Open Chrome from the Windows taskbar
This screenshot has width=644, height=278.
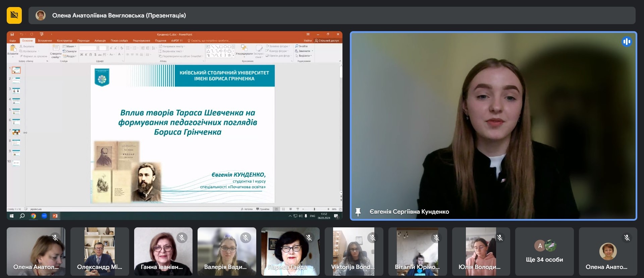point(33,216)
